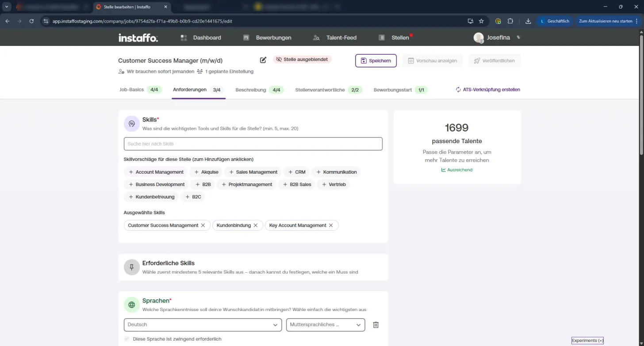Click ATS-Verknüpfung erstellen link

(x=488, y=90)
